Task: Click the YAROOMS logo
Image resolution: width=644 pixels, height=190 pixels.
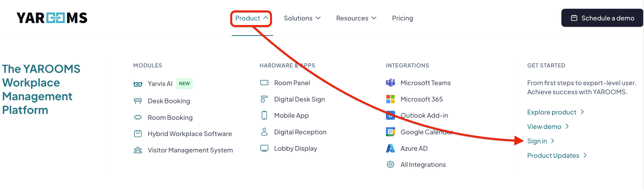Action: point(52,18)
